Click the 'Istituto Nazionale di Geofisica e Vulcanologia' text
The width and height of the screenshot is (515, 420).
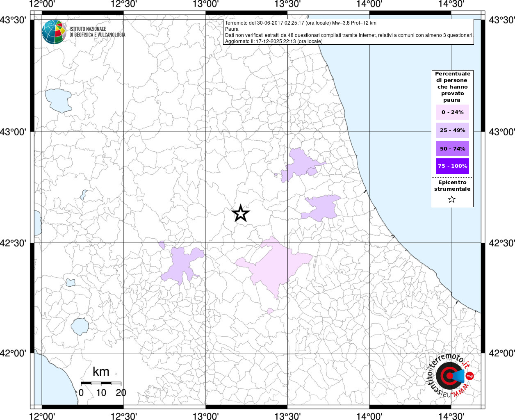97,32
